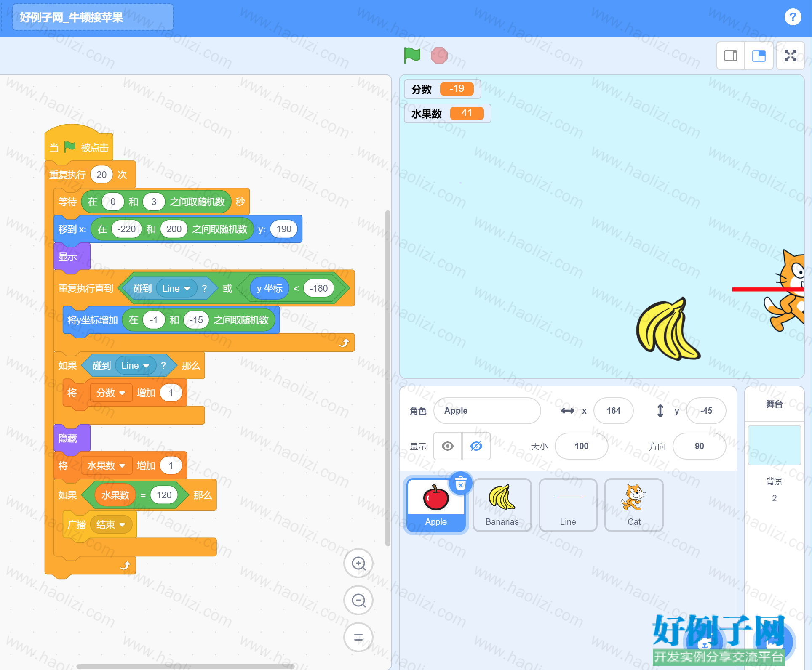
Task: Click the green flag to start
Action: [x=412, y=55]
